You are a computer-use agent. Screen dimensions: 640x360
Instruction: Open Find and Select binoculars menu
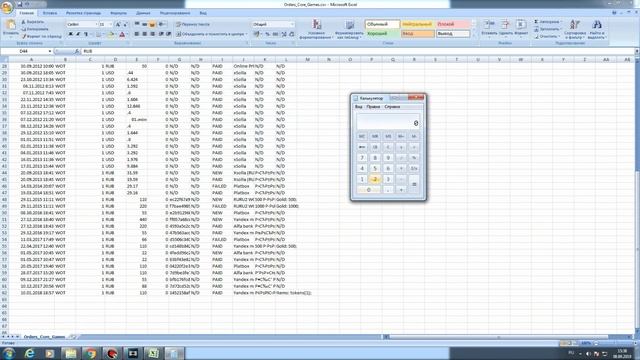597,29
